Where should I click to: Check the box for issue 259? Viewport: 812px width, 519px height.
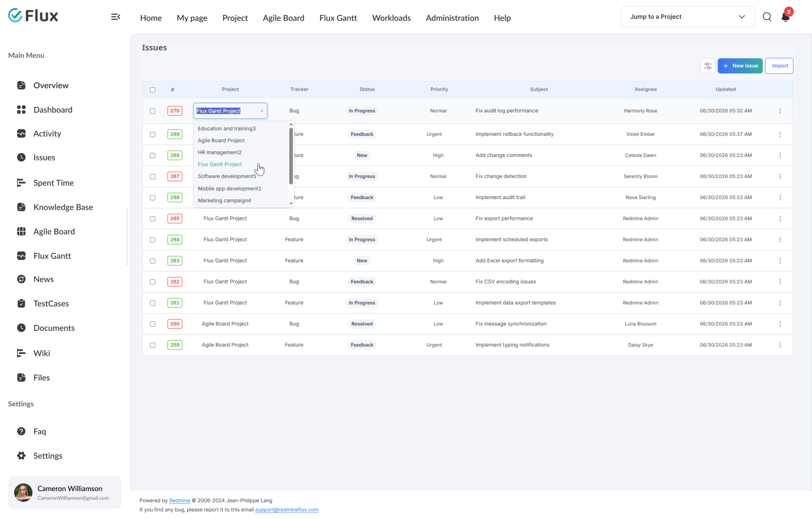tap(153, 345)
